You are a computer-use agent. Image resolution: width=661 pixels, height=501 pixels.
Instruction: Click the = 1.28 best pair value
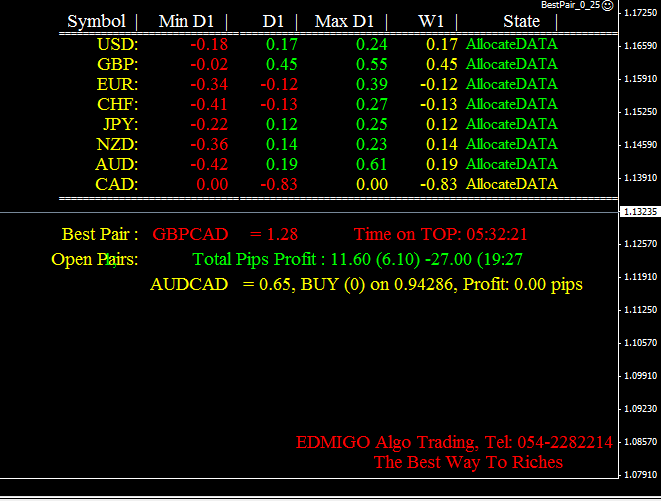(x=274, y=234)
